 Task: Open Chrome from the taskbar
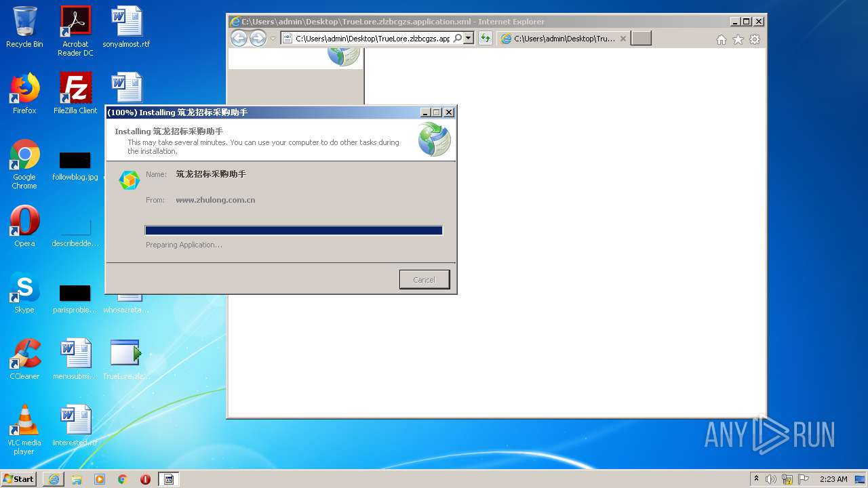(x=122, y=479)
